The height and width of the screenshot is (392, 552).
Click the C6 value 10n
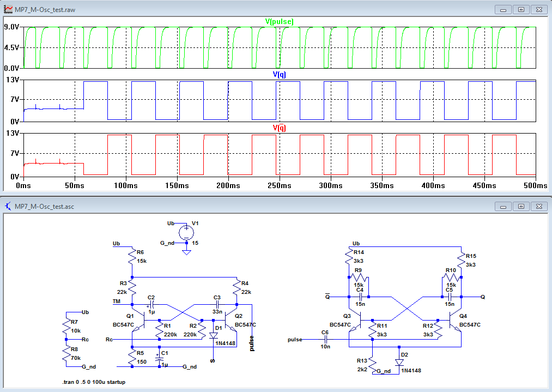click(x=326, y=347)
